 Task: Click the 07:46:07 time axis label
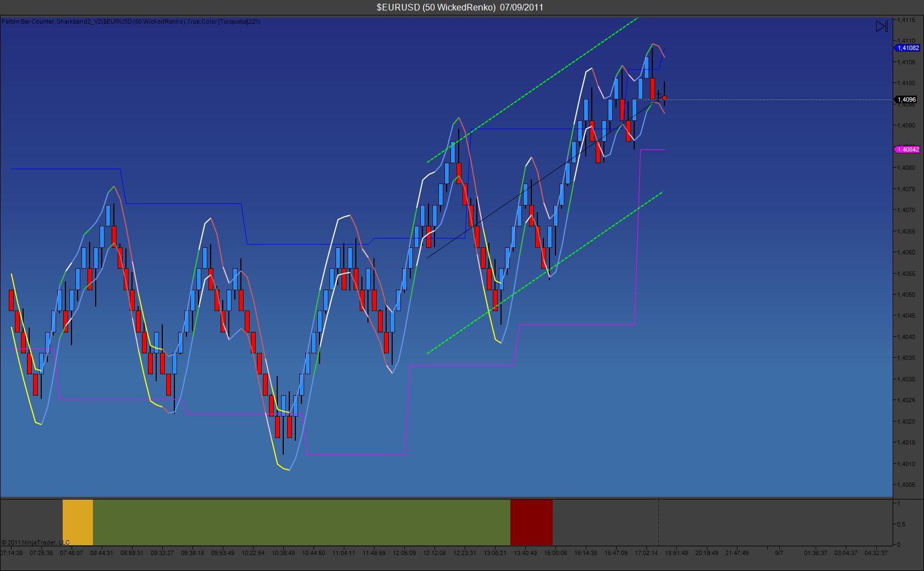pos(71,553)
